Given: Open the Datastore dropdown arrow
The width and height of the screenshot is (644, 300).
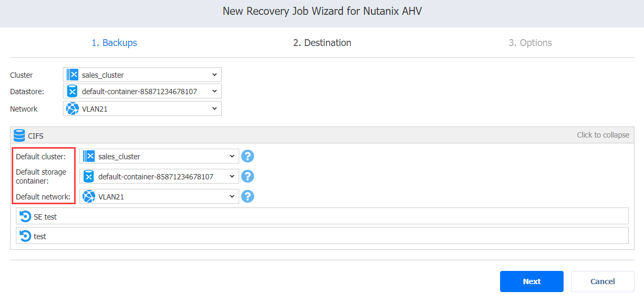Looking at the screenshot, I should [x=214, y=92].
